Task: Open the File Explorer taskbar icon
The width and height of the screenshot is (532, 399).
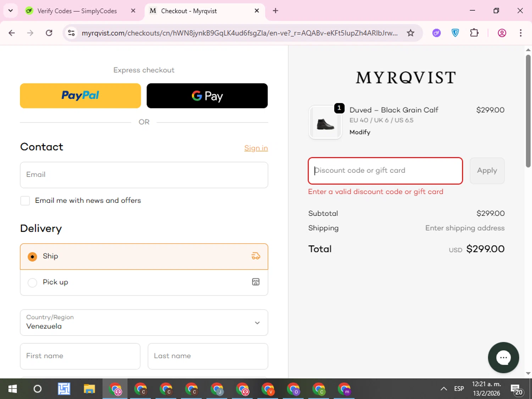Action: pos(89,389)
